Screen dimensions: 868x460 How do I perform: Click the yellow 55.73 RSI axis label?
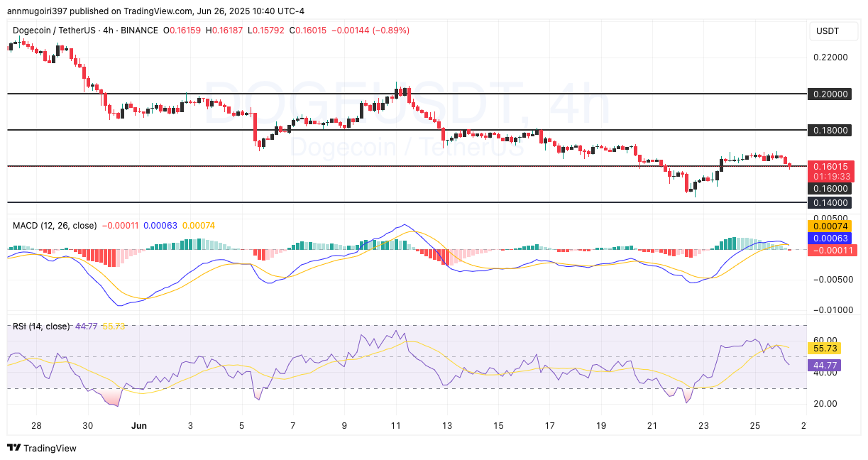click(825, 349)
